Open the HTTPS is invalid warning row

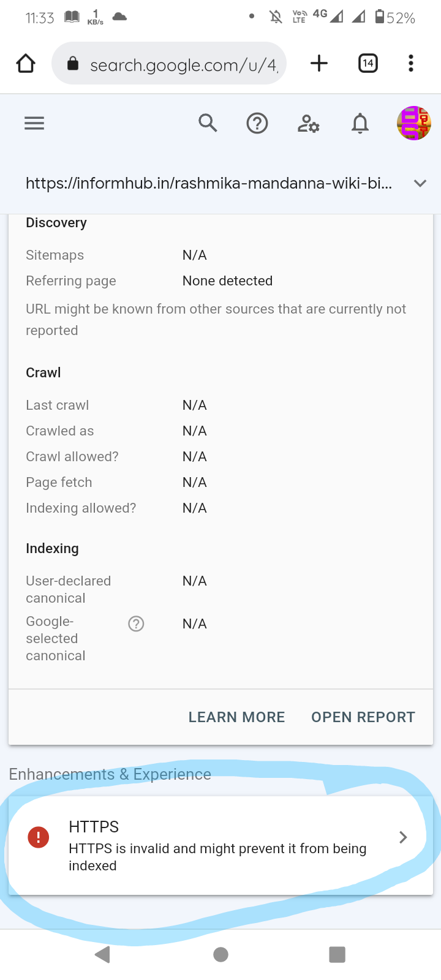(x=217, y=848)
